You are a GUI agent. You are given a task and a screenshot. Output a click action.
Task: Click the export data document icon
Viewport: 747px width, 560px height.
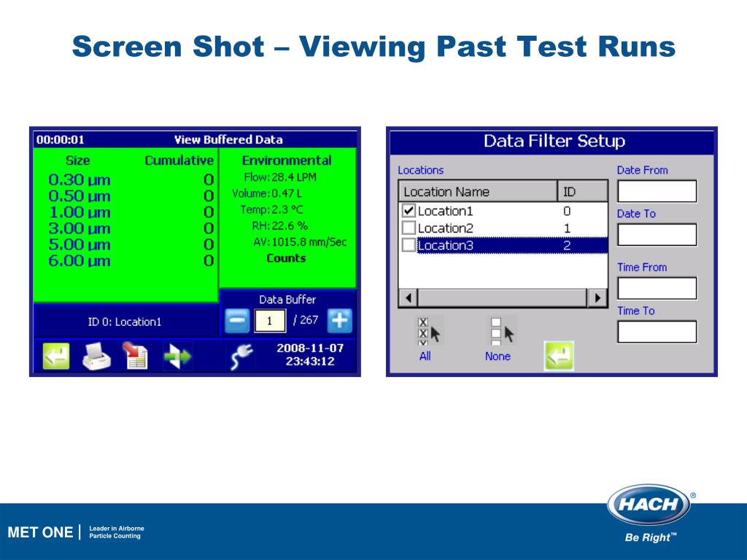pos(135,356)
